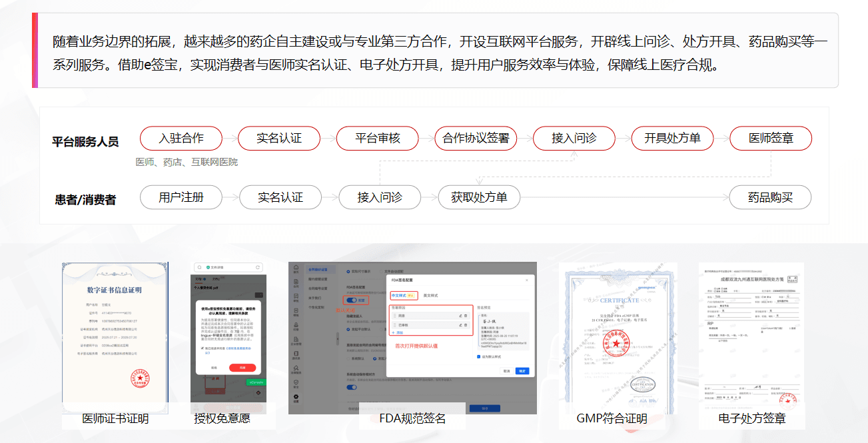Click the gear settings icon in FDA screenshot sidebar
Viewport: 868px width, 443px height.
pyautogui.click(x=296, y=396)
